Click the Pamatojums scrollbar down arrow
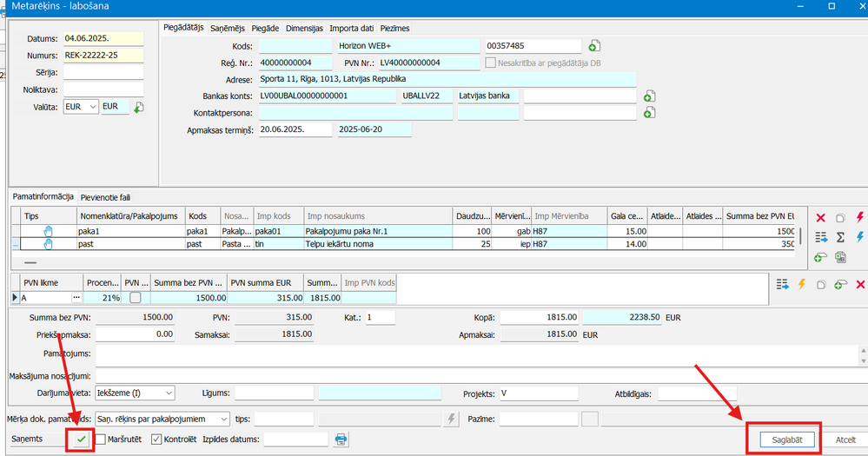 (864, 360)
